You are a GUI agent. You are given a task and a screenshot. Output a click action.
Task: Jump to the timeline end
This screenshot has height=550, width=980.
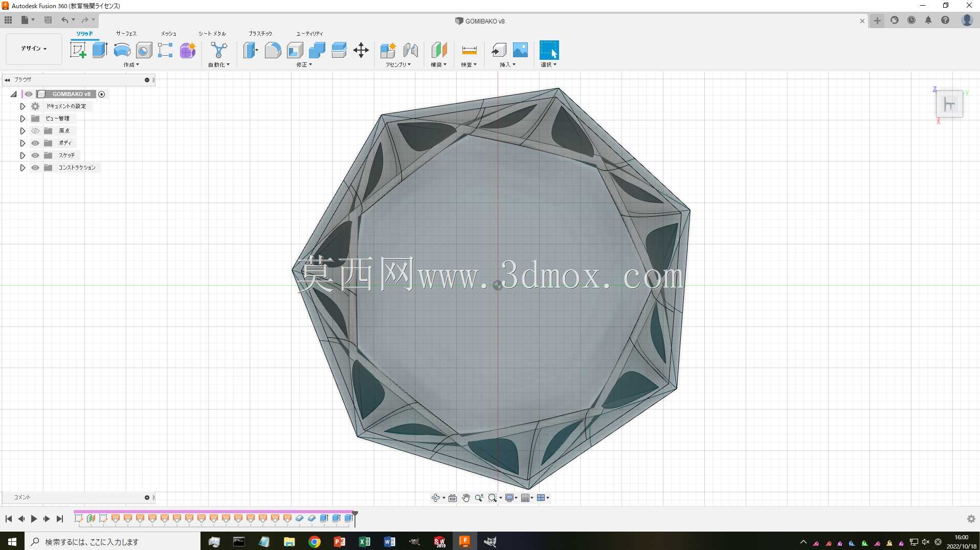[x=60, y=519]
